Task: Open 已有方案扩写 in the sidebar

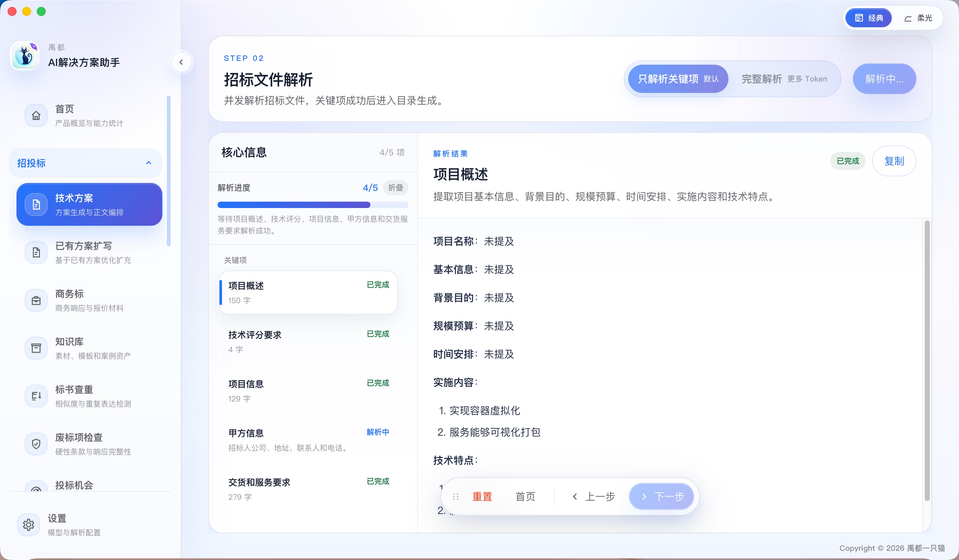Action: pyautogui.click(x=89, y=253)
